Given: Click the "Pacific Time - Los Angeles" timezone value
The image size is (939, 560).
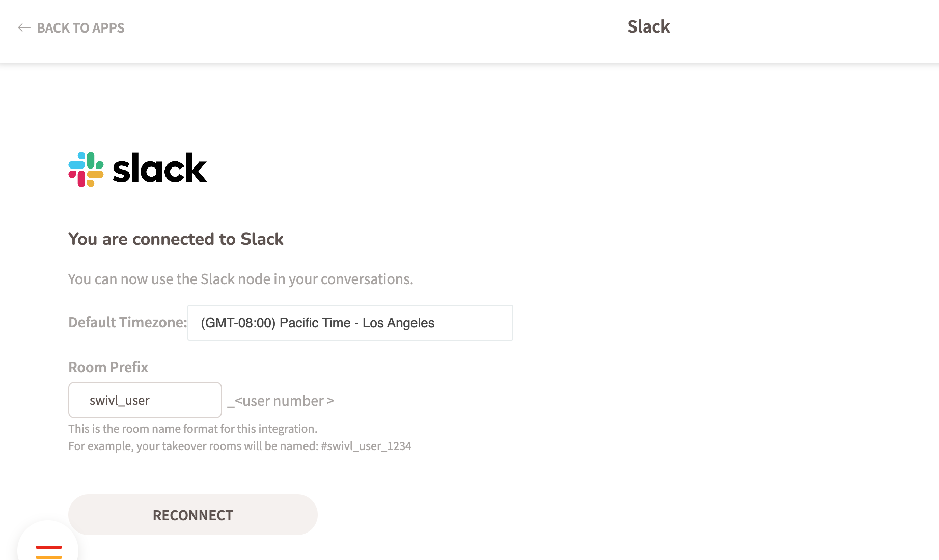Looking at the screenshot, I should [357, 323].
